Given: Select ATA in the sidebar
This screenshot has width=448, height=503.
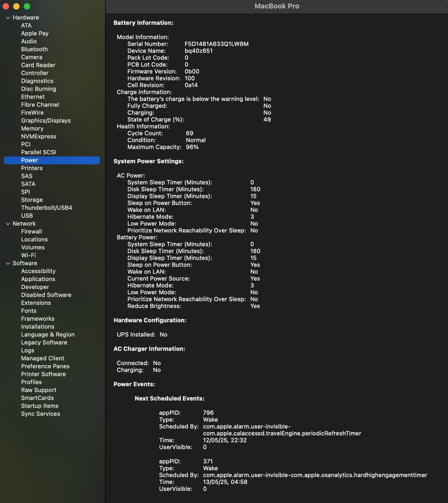Looking at the screenshot, I should (26, 25).
